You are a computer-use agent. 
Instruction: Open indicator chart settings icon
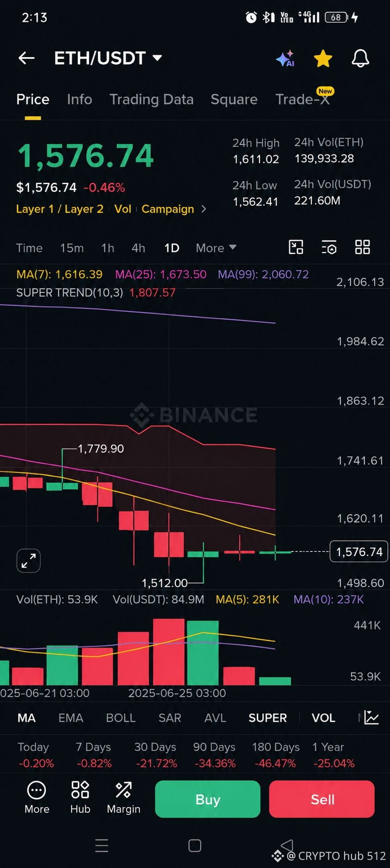(x=371, y=718)
